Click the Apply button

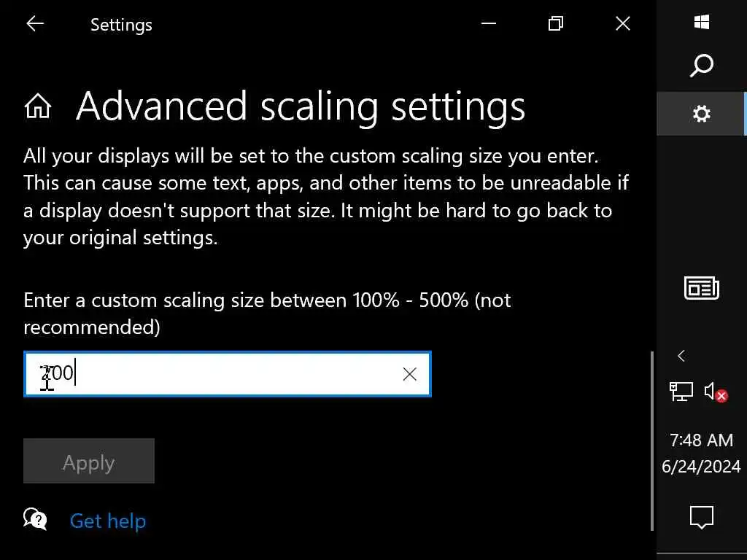coord(89,462)
